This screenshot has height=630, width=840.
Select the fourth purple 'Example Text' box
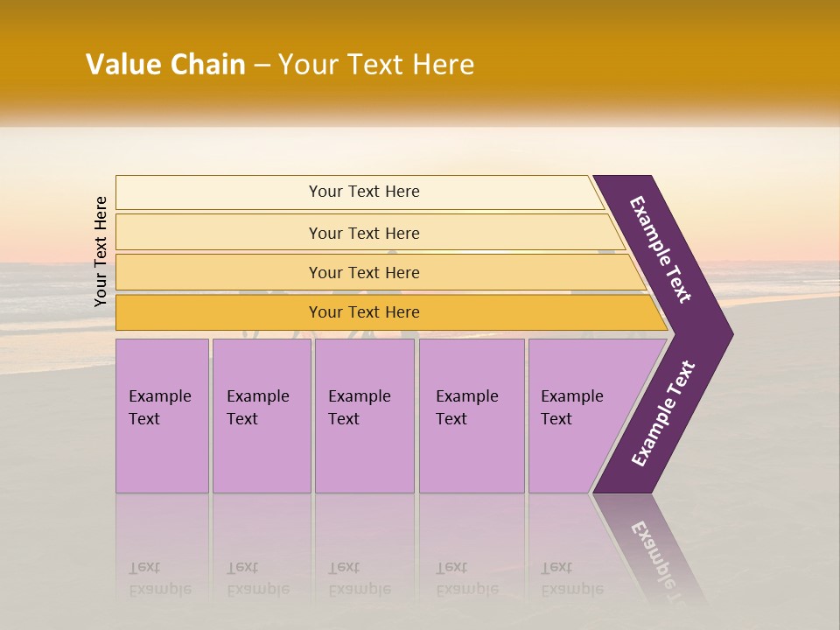click(472, 416)
